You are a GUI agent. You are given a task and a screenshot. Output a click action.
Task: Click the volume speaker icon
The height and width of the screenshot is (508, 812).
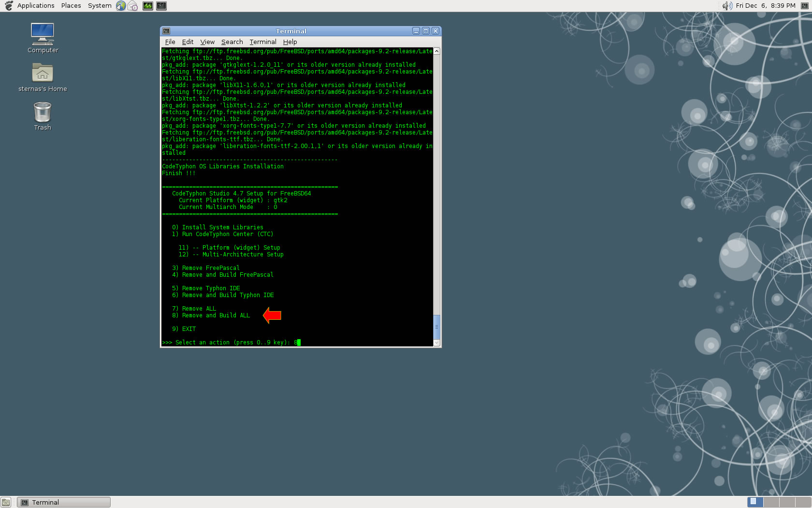point(727,6)
